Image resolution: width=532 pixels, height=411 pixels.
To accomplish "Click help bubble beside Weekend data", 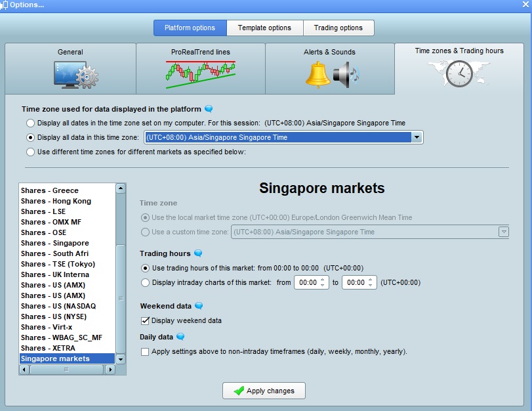I will coord(199,306).
